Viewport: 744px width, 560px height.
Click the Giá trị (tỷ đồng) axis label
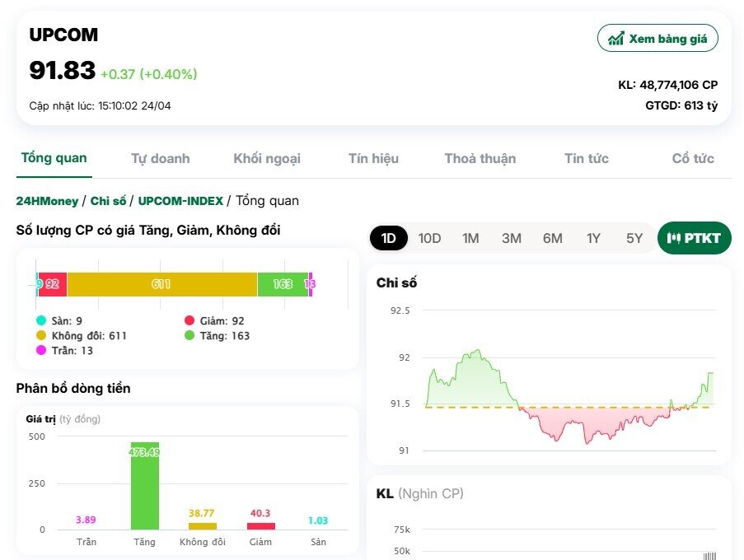(x=63, y=419)
